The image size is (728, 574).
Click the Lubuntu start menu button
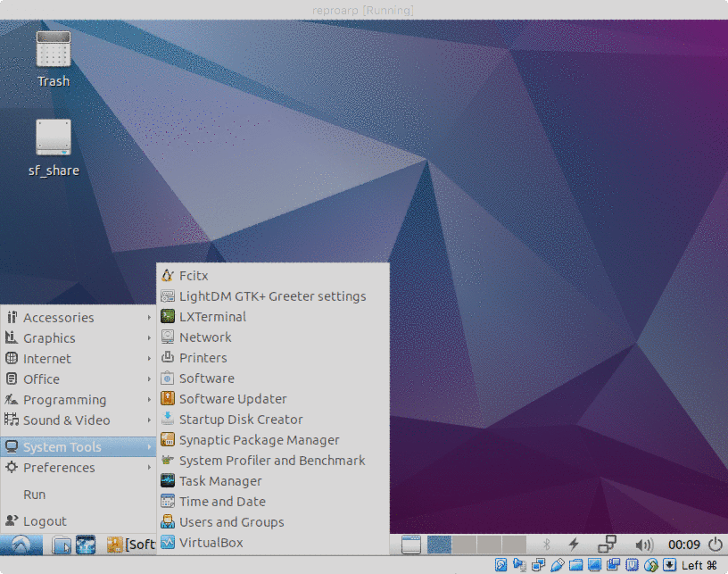click(x=21, y=545)
